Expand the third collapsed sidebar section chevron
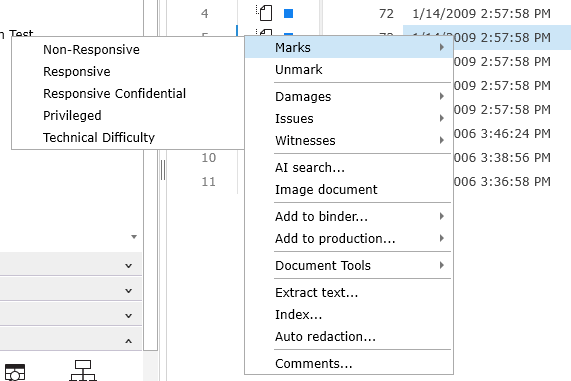 129,315
